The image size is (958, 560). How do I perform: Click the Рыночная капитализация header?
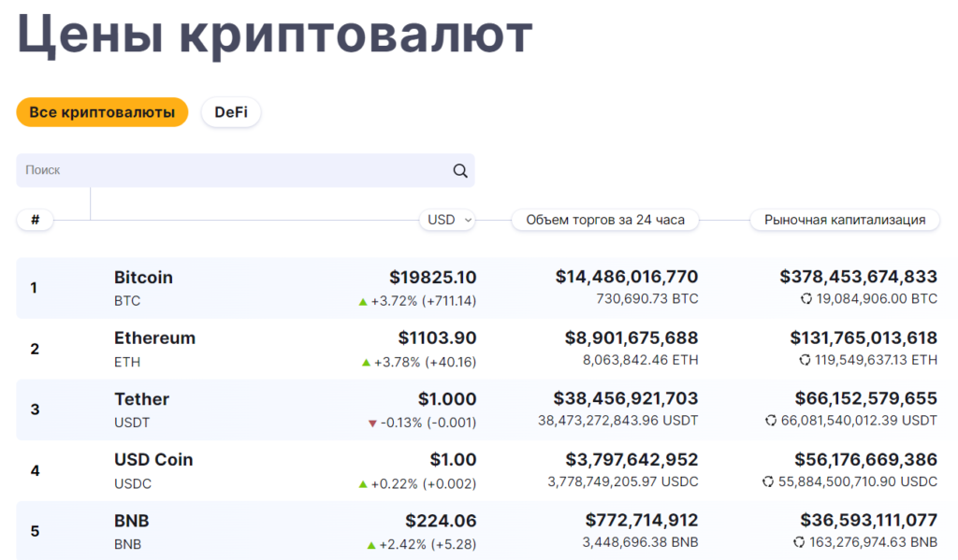pyautogui.click(x=844, y=220)
